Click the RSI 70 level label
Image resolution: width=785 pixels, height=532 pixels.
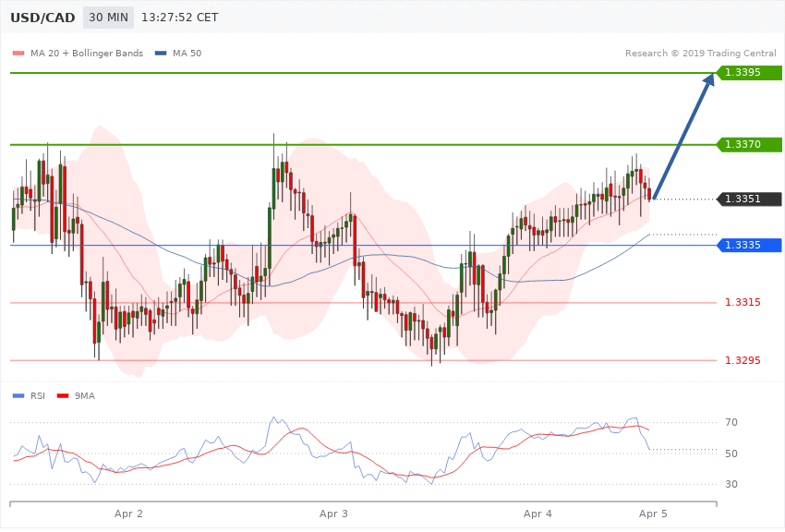coord(731,422)
